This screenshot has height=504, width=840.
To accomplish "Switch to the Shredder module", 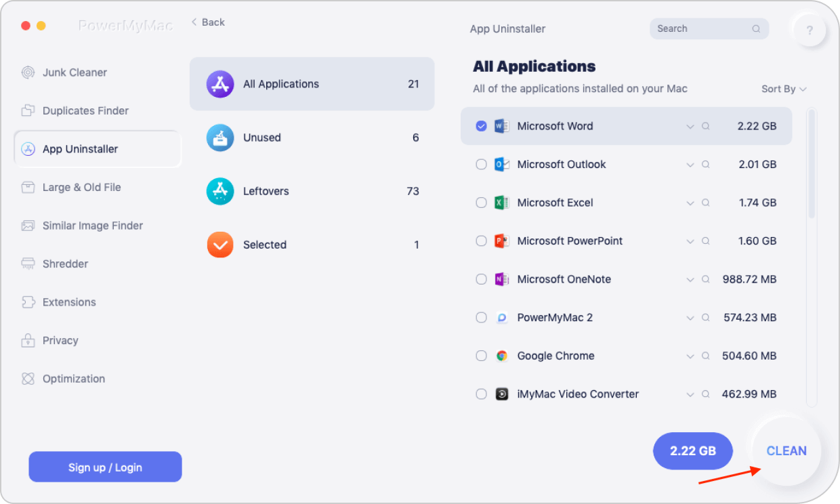I will 98,264.
